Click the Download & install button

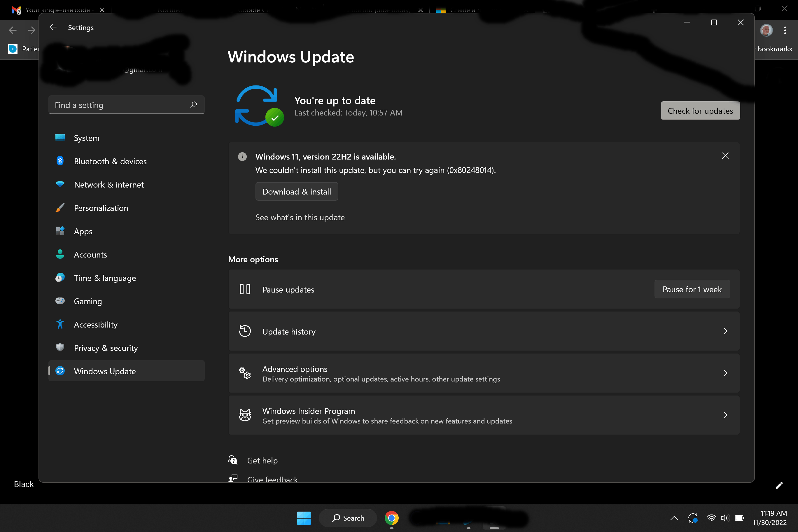pos(297,191)
